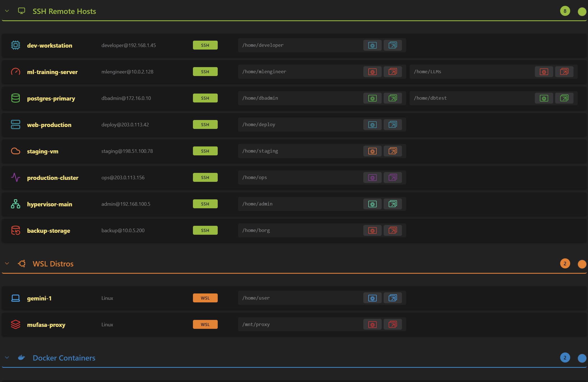
Task: Open /home/staging in new window icon
Action: (393, 151)
